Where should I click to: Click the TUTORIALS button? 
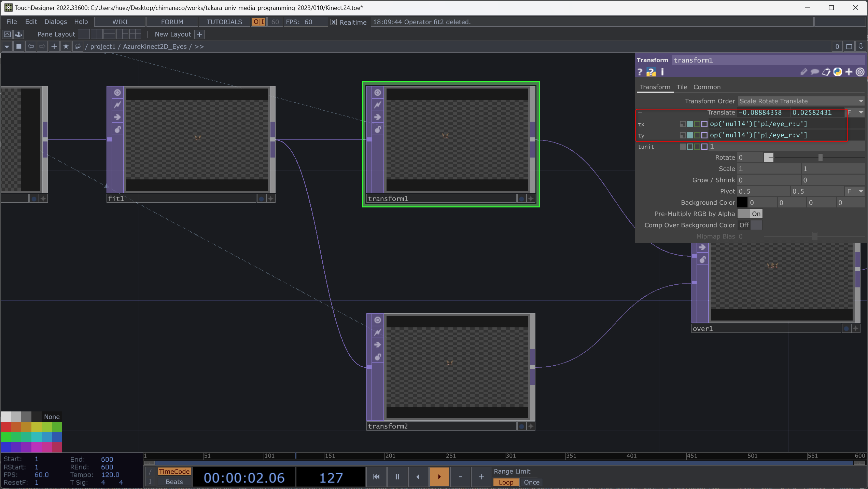[224, 22]
